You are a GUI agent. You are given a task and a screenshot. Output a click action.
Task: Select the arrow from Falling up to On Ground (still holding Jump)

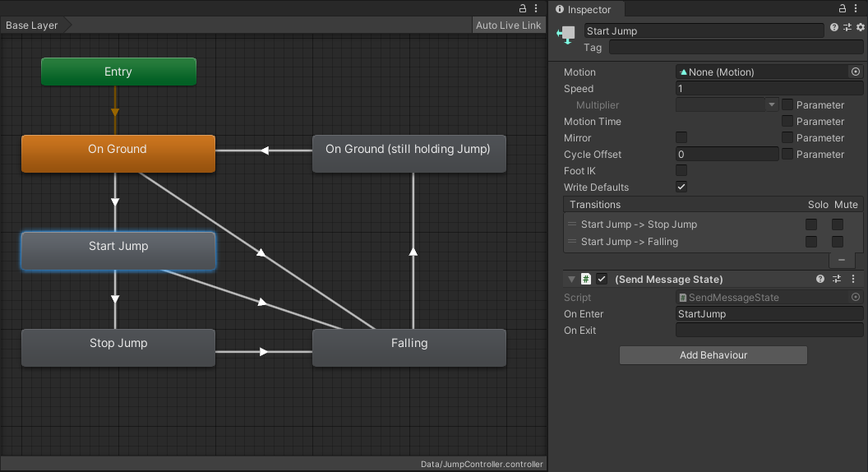(x=413, y=252)
